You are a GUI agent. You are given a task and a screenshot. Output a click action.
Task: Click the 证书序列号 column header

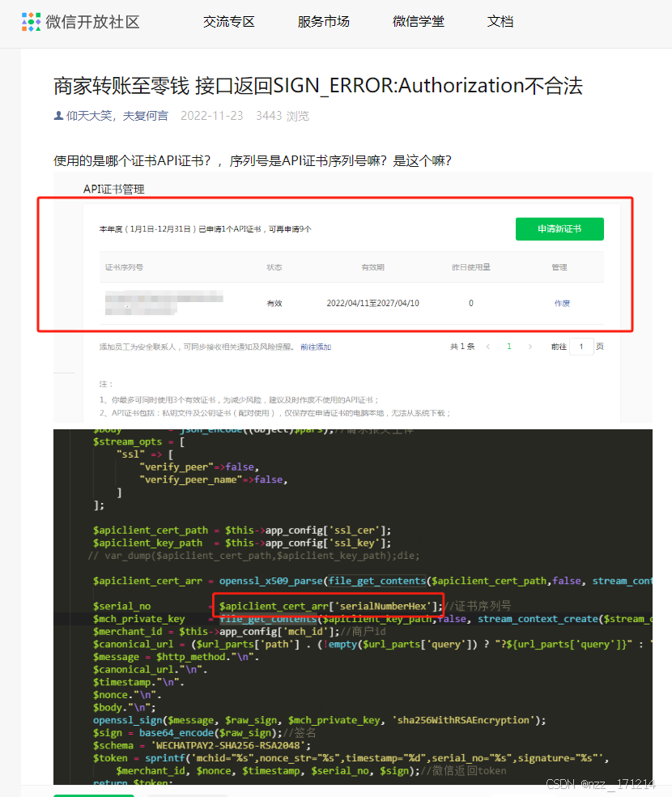click(x=124, y=267)
